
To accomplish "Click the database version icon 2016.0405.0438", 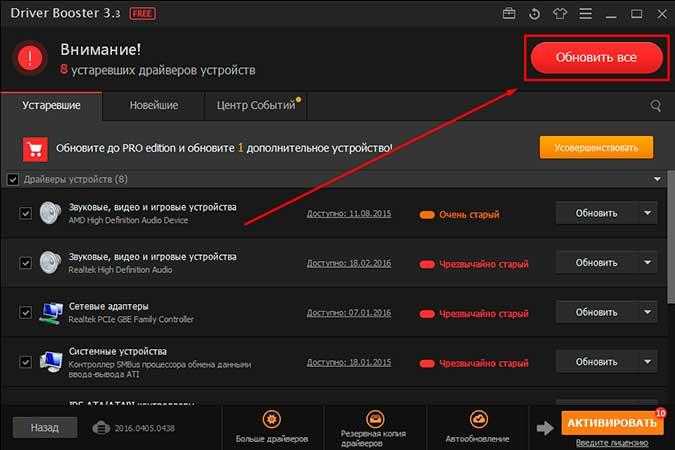I will pos(101,428).
